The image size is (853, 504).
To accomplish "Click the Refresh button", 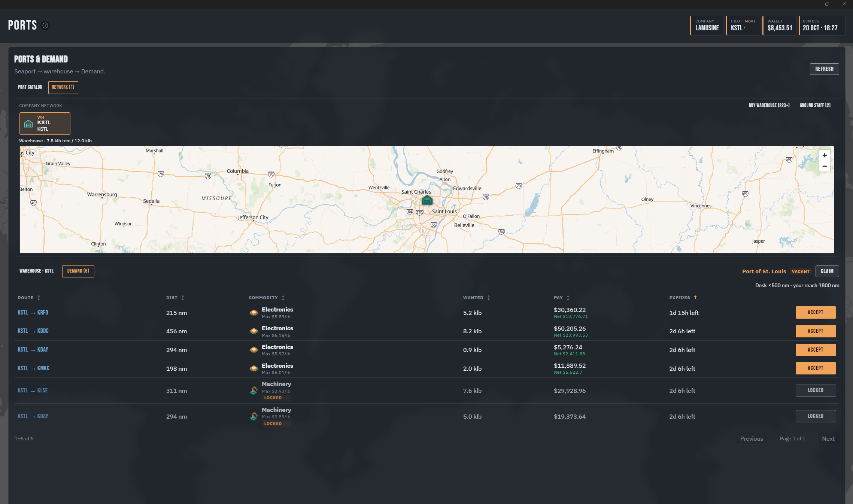I will pyautogui.click(x=824, y=69).
